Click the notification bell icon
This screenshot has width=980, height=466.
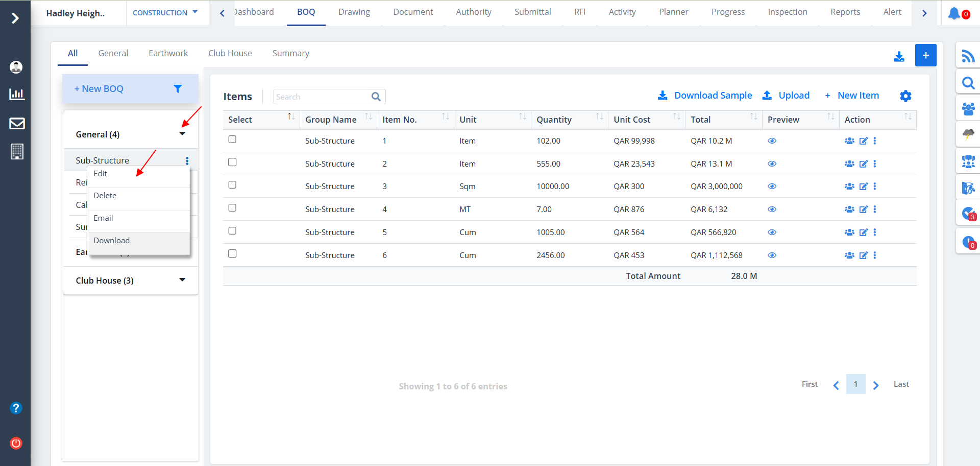click(953, 13)
